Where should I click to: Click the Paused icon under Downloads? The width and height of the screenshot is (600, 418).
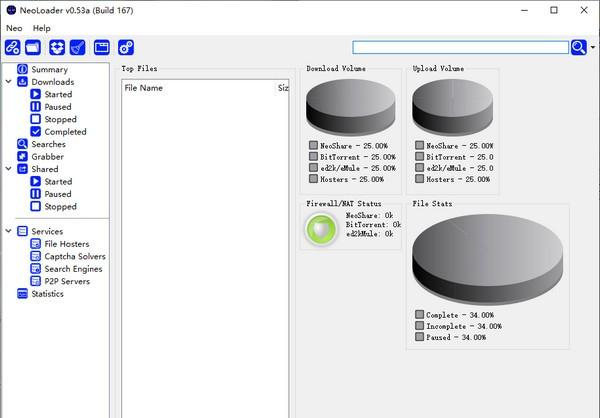point(36,106)
